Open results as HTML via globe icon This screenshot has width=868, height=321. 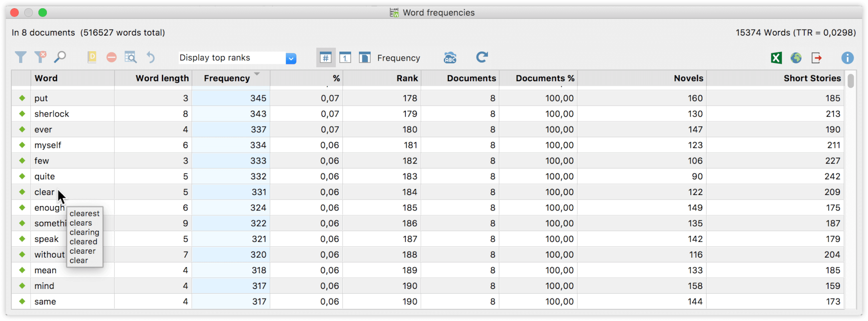coord(796,58)
